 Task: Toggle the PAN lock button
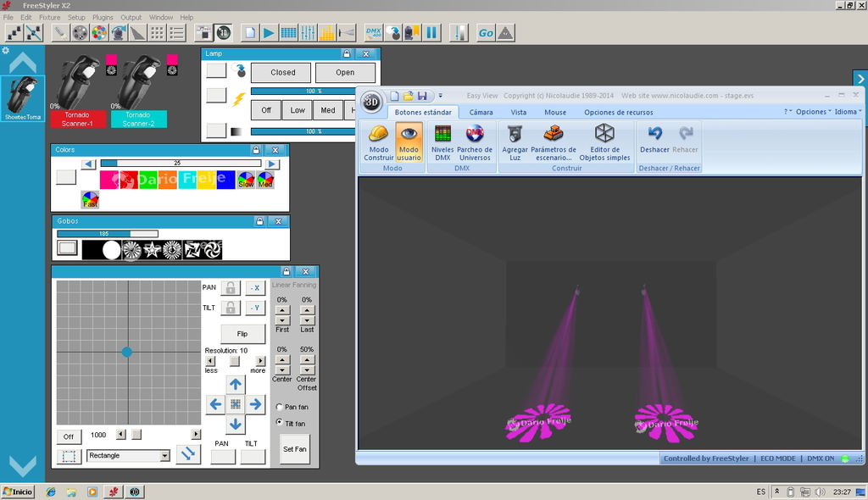tap(231, 287)
